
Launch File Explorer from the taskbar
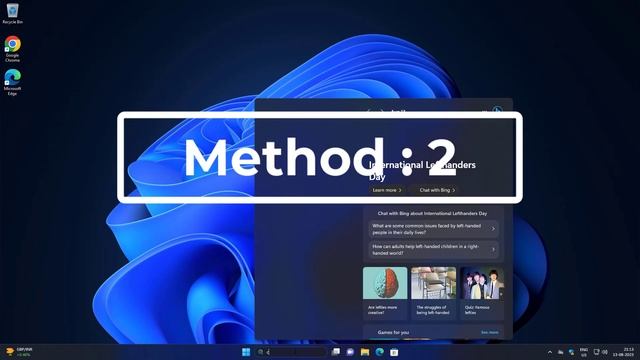coord(365,352)
